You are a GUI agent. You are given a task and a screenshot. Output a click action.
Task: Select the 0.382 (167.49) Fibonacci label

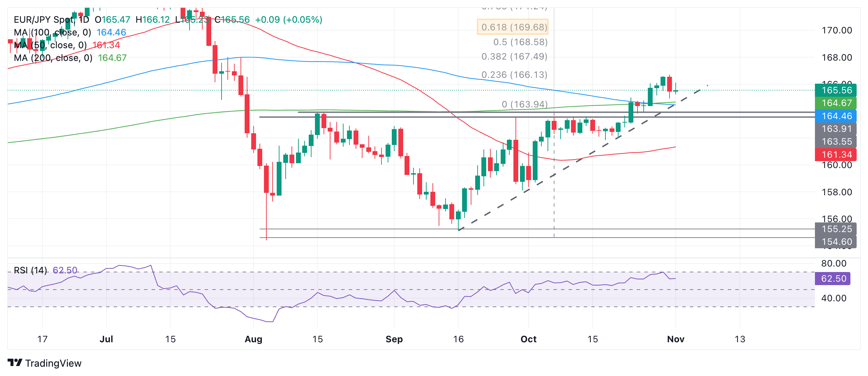[514, 56]
